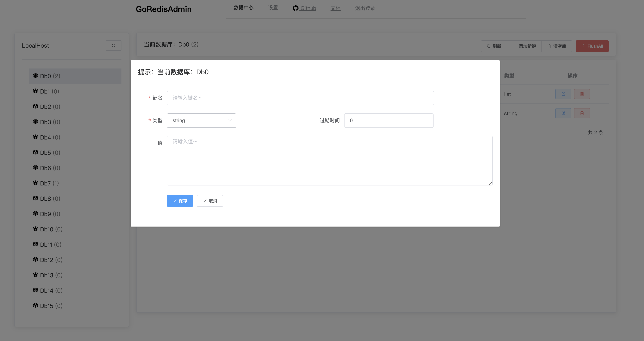Click the list type cell
Screen dimensions: 644x341
507,94
